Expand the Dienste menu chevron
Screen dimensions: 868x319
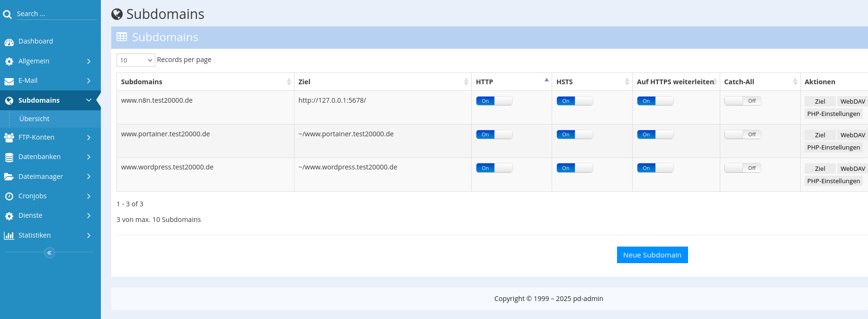click(x=89, y=216)
